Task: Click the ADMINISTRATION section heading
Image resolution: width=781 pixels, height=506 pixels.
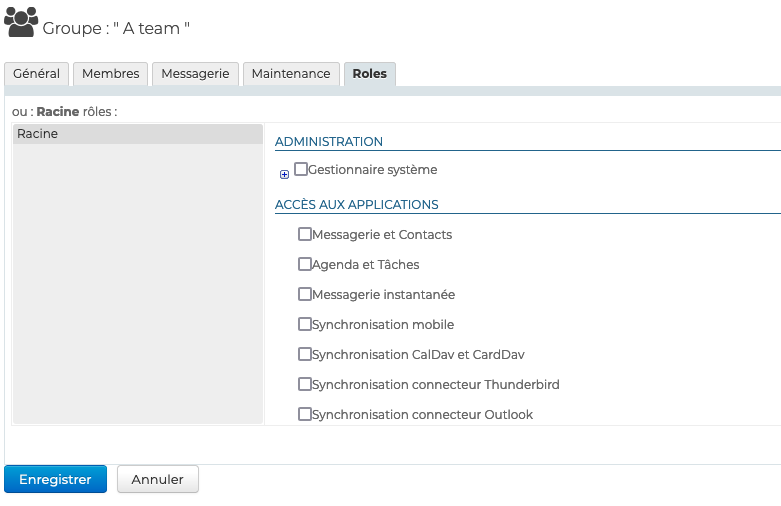Action: (x=329, y=141)
